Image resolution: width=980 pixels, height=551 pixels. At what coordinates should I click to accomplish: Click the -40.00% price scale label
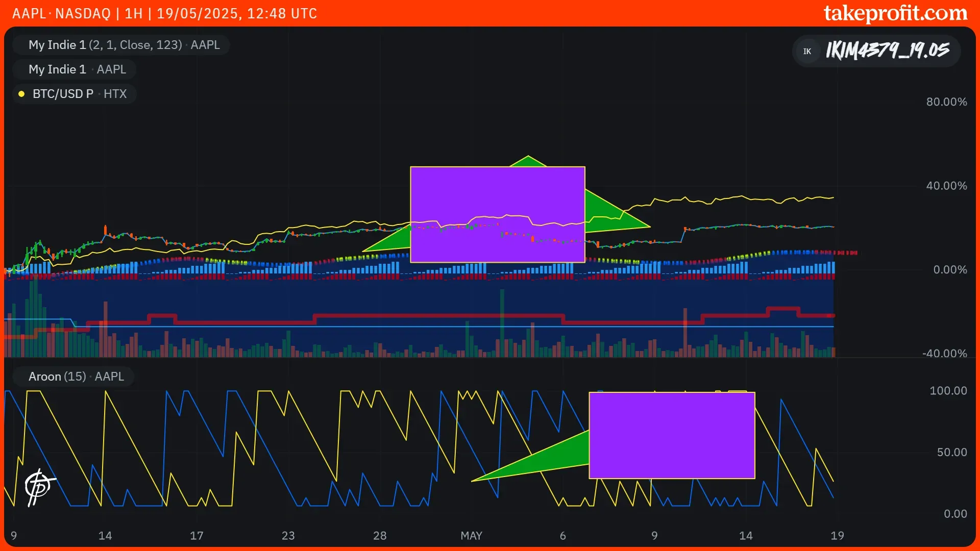click(944, 353)
